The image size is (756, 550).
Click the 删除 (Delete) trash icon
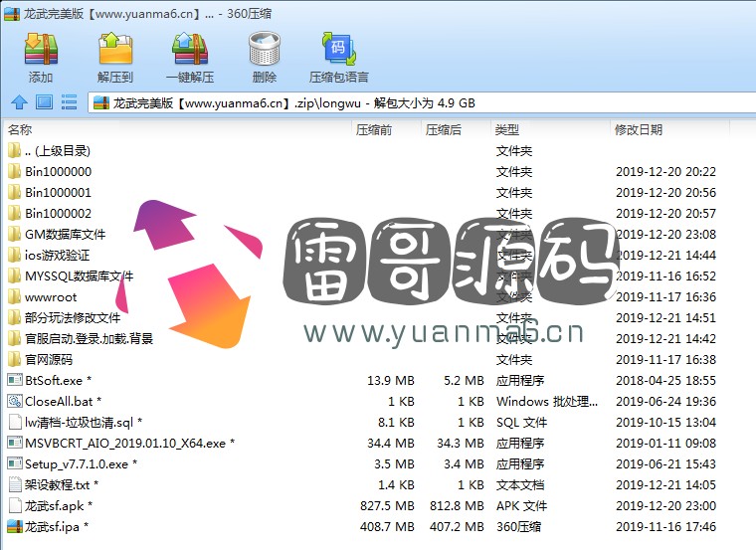click(x=265, y=49)
